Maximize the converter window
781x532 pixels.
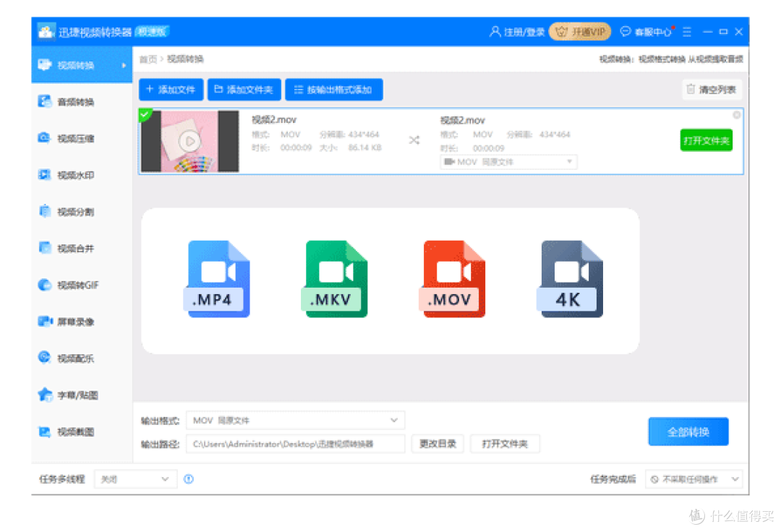point(723,32)
